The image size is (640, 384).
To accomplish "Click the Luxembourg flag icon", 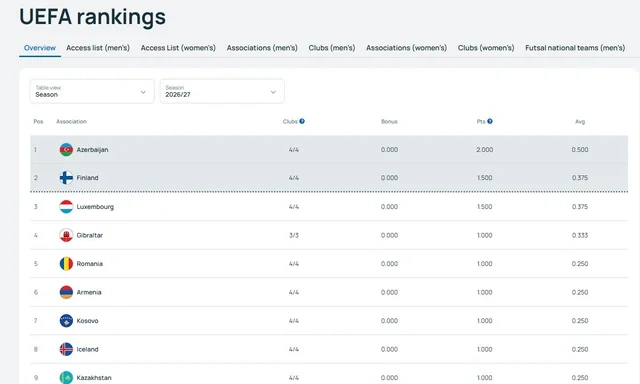I will coord(66,207).
